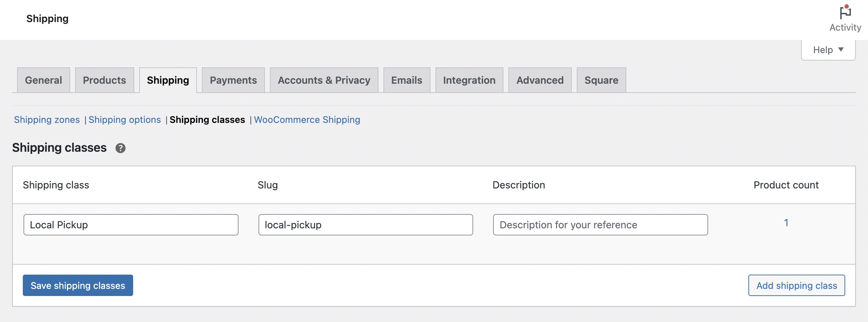Open product count link showing 1
Image resolution: width=868 pixels, height=322 pixels.
tap(786, 223)
